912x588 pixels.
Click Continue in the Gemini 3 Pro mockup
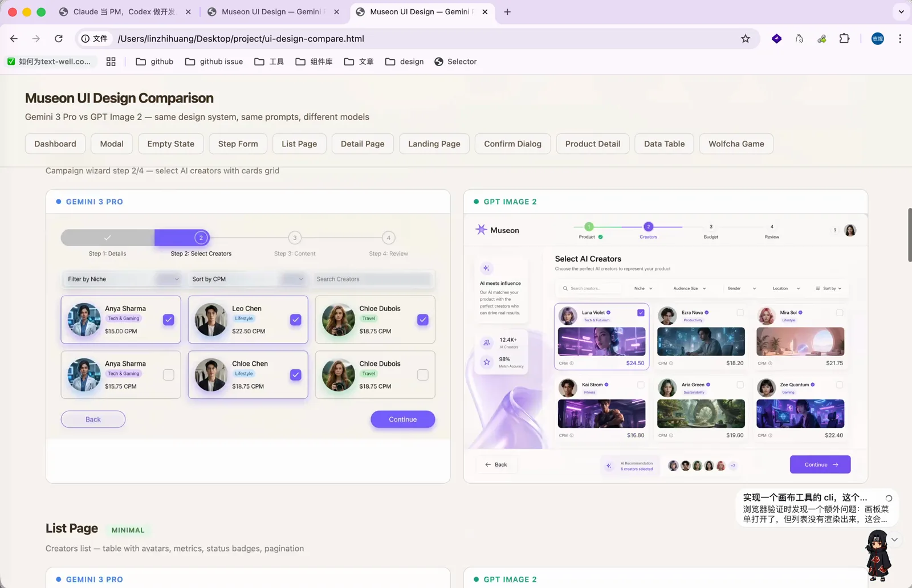[403, 419]
